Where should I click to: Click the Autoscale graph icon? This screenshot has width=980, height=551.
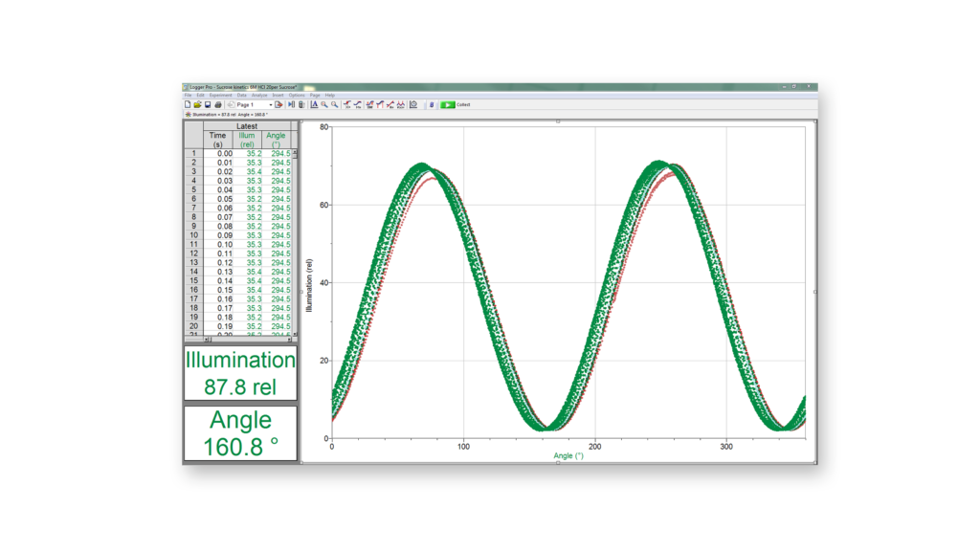(314, 104)
